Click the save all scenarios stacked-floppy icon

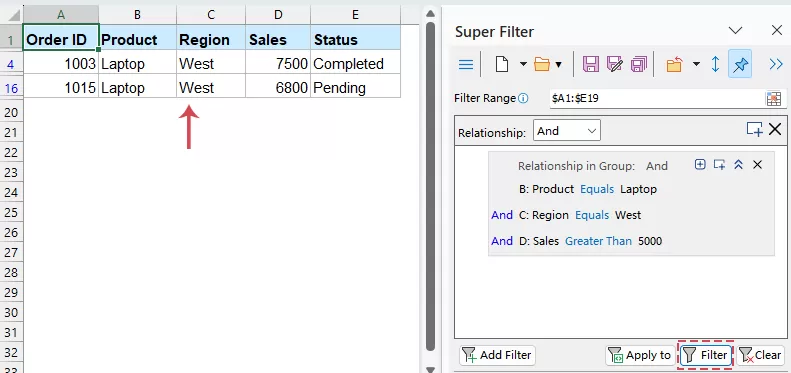[639, 65]
